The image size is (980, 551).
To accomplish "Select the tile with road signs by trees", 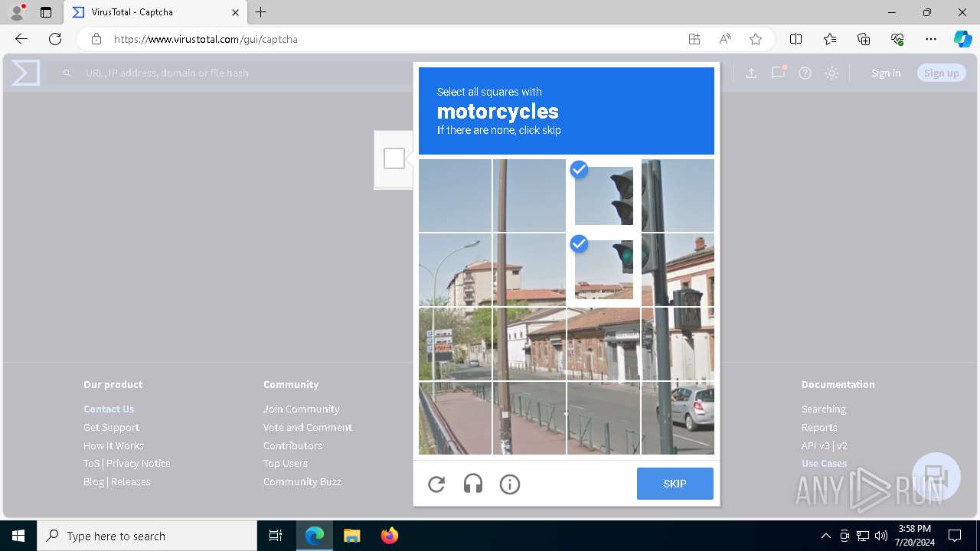I will [x=455, y=344].
